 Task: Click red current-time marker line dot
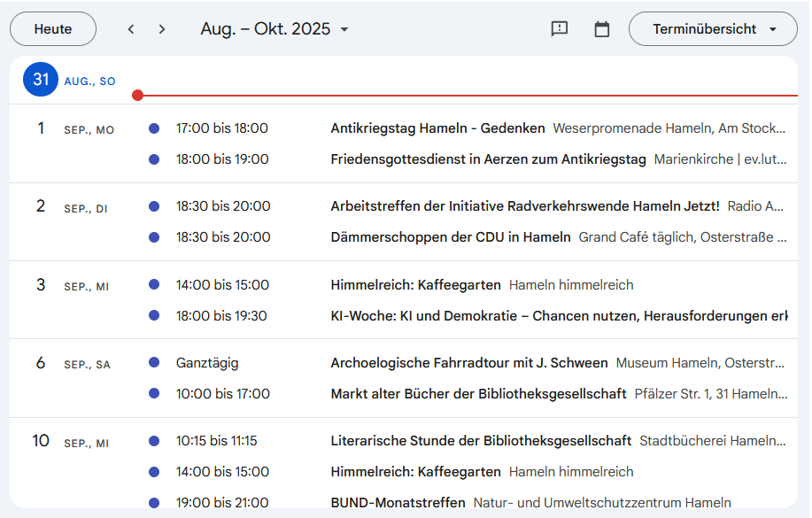tap(137, 95)
